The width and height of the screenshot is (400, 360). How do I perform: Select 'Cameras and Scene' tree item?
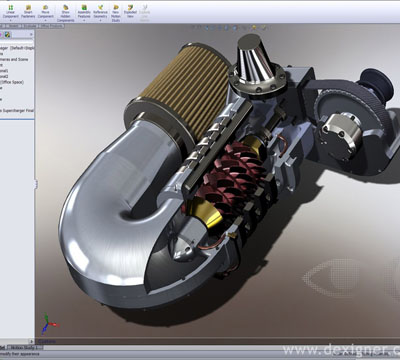14,59
